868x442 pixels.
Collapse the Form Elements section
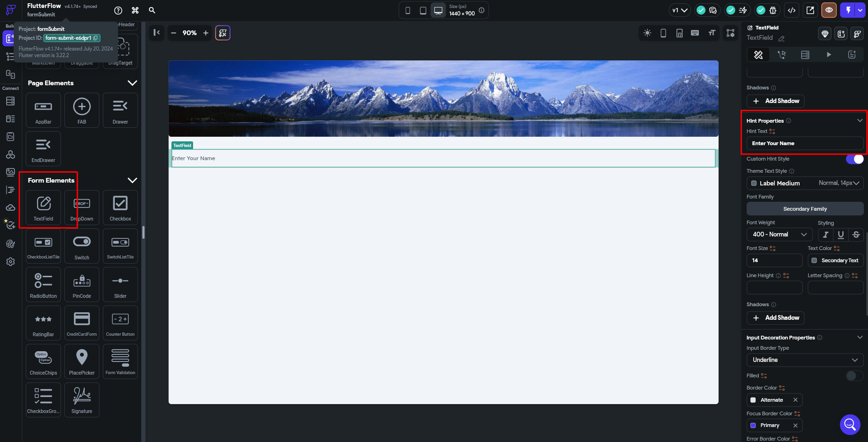(x=133, y=180)
